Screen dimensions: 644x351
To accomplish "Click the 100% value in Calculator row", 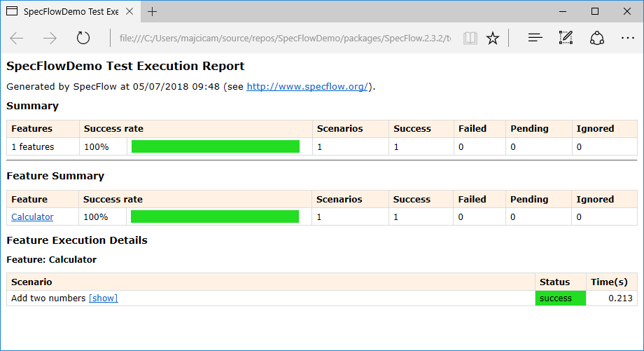I will coord(96,217).
